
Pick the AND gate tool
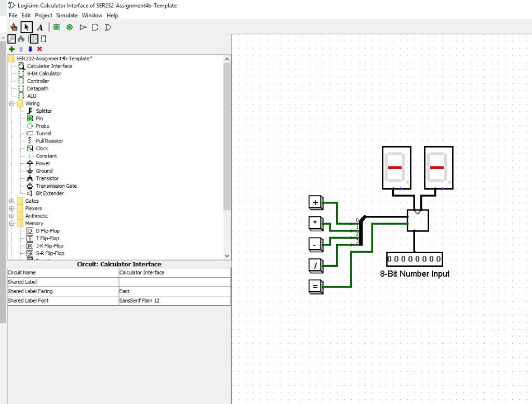coord(96,27)
